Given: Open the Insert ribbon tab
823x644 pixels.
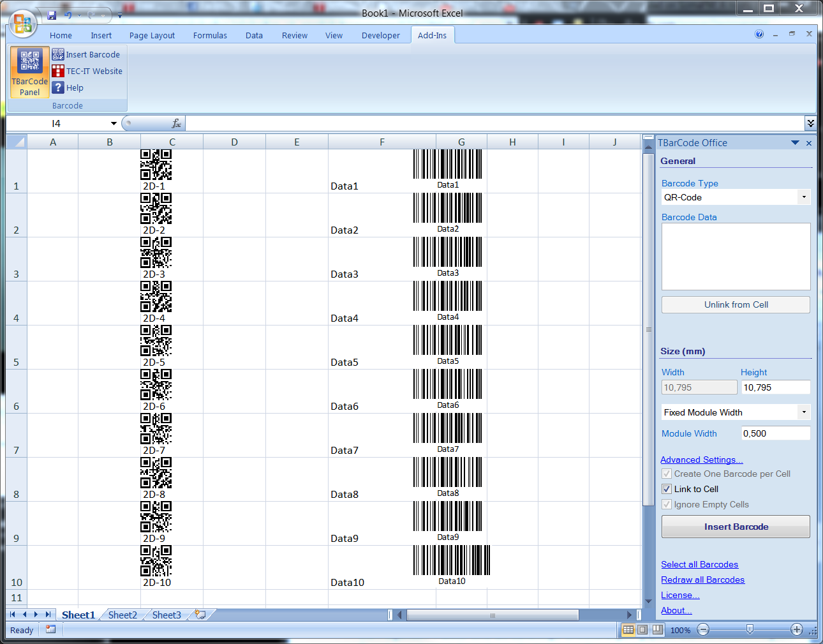Looking at the screenshot, I should [x=101, y=35].
